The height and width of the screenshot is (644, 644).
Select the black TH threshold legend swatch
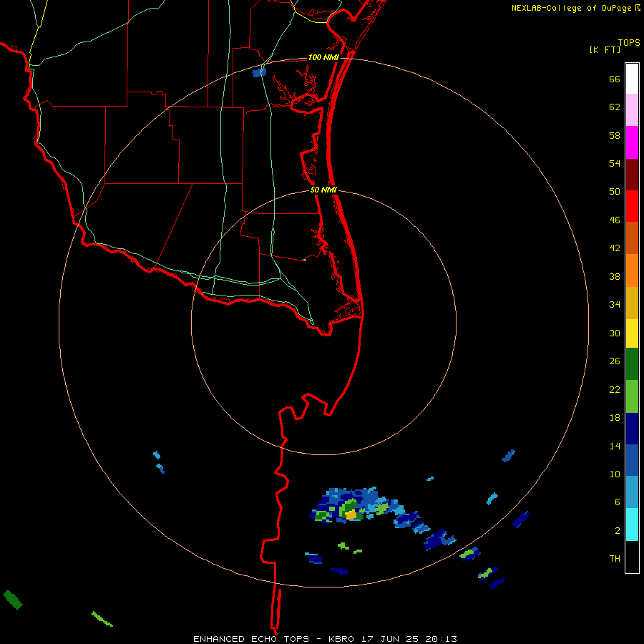point(632,557)
